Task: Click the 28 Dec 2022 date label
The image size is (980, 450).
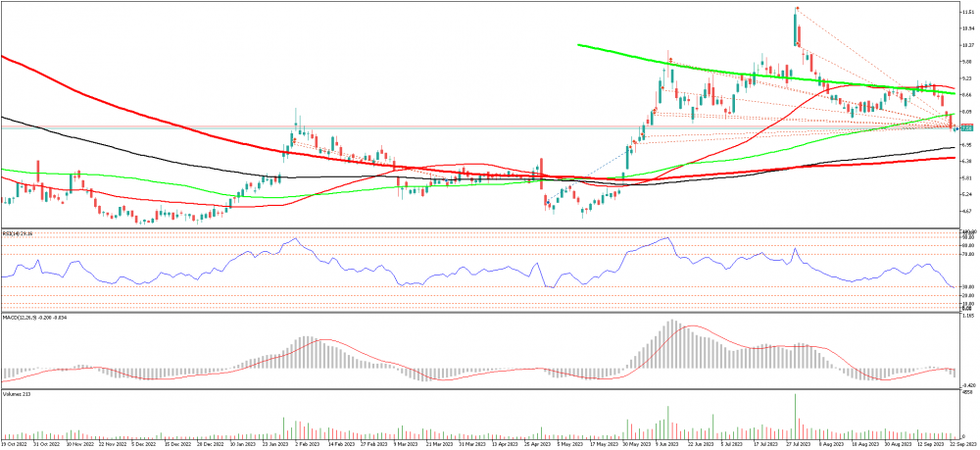Action: tap(211, 444)
